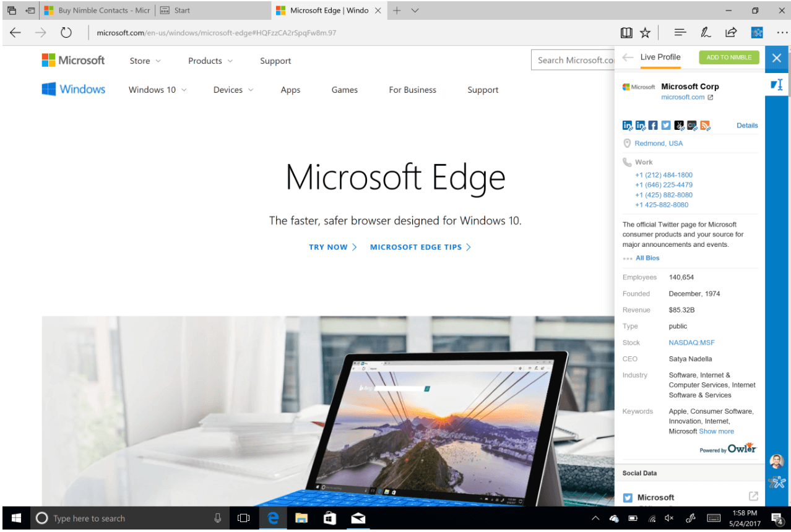This screenshot has width=791, height=532.
Task: Set the open tabs aside
Action: pyautogui.click(x=30, y=11)
